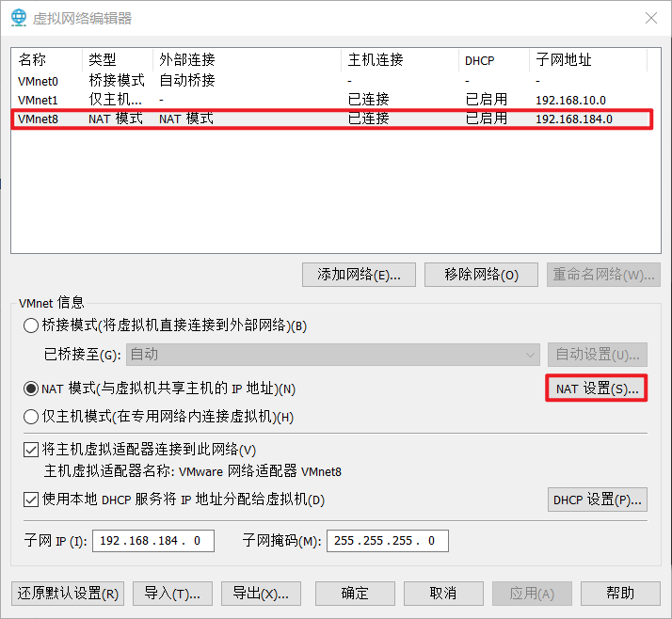Select the 仅主机模式 radio button
Viewport: 672px width, 619px height.
[x=31, y=417]
